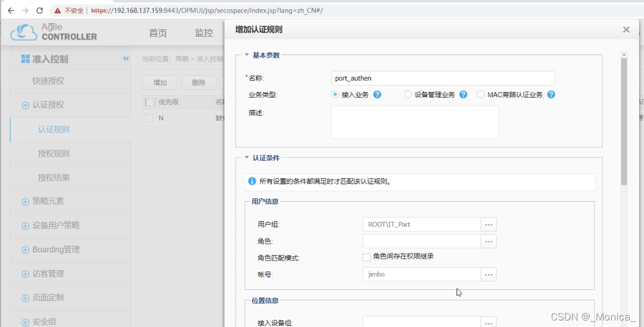Expand the 访客管理 sidebar group
This screenshot has width=644, height=327.
pyautogui.click(x=26, y=274)
